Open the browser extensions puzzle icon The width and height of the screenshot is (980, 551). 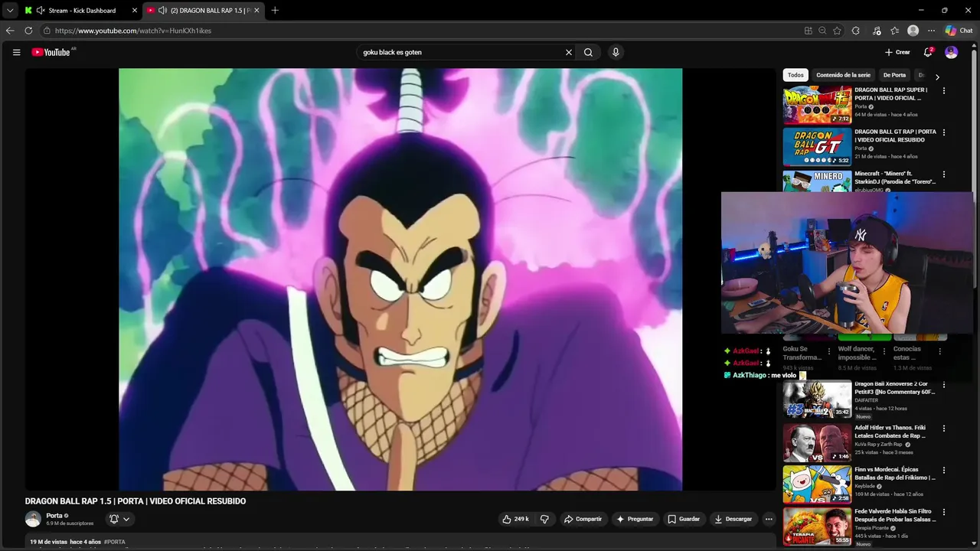coord(856,31)
